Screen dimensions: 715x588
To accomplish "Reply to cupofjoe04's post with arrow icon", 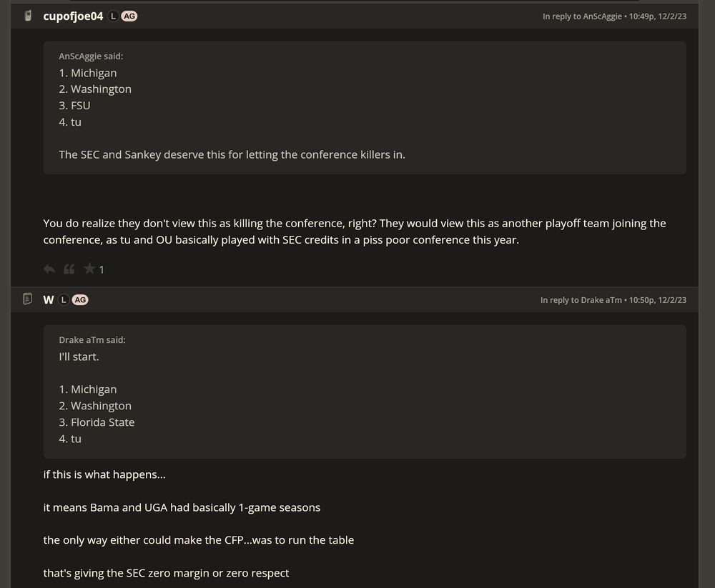I will [49, 269].
